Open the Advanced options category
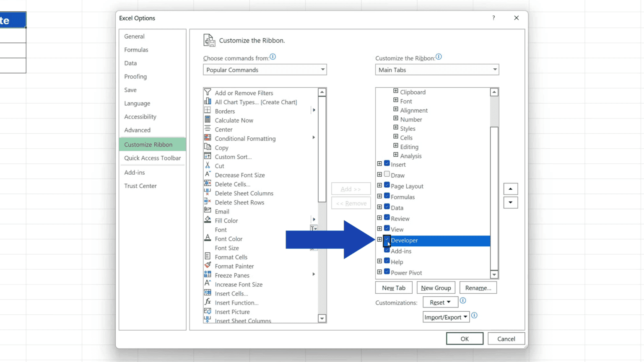644x362 pixels. (x=153, y=130)
